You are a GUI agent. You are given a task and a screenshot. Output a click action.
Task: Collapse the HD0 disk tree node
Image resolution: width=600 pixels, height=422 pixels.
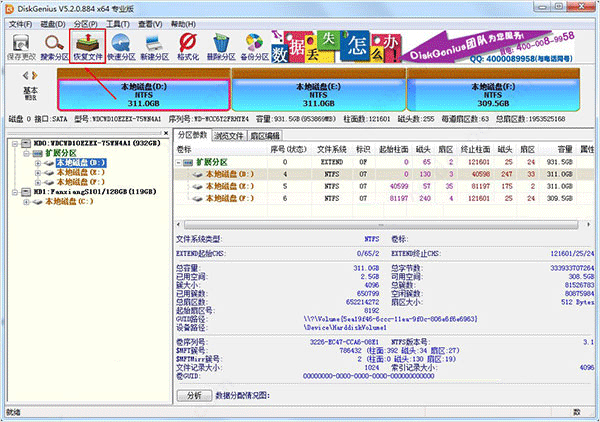[x=15, y=144]
